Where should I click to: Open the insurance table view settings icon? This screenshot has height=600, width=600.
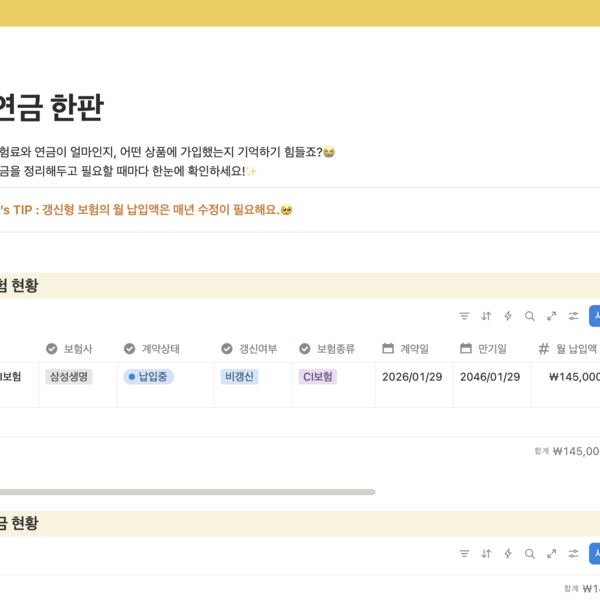[573, 316]
